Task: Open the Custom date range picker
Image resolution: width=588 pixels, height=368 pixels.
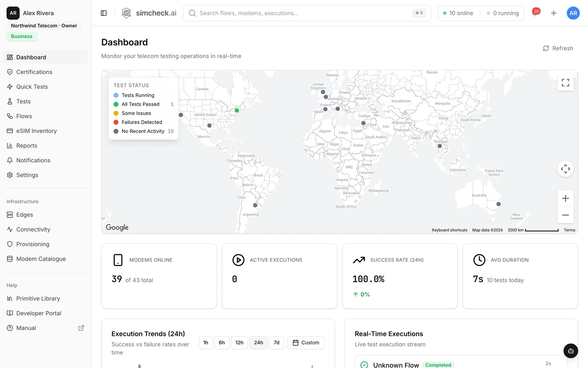Action: 306,343
